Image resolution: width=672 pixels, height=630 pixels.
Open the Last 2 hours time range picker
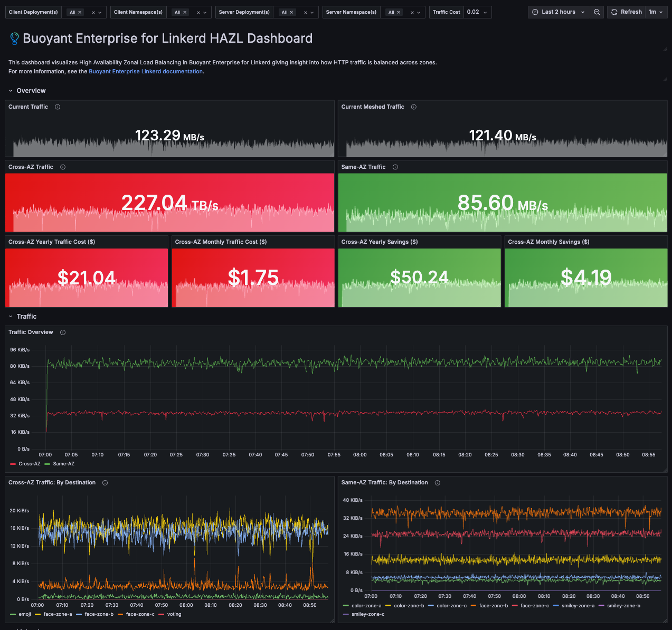[559, 12]
